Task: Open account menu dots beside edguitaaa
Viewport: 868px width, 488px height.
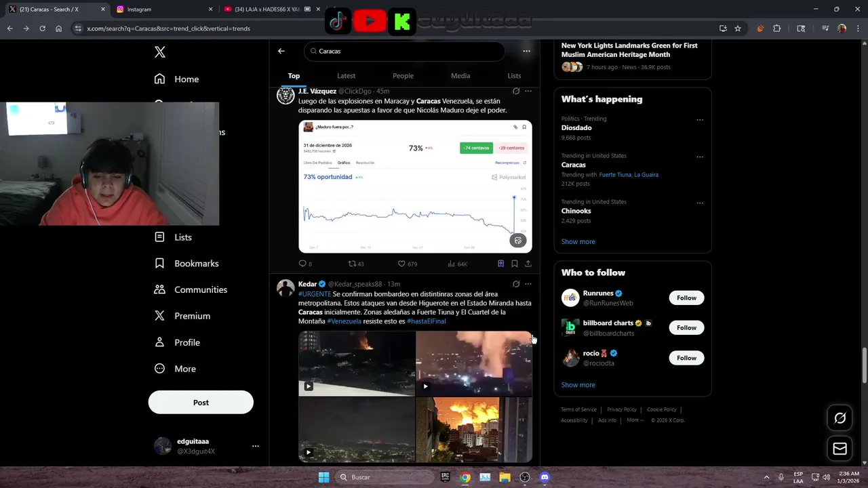Action: pos(256,446)
